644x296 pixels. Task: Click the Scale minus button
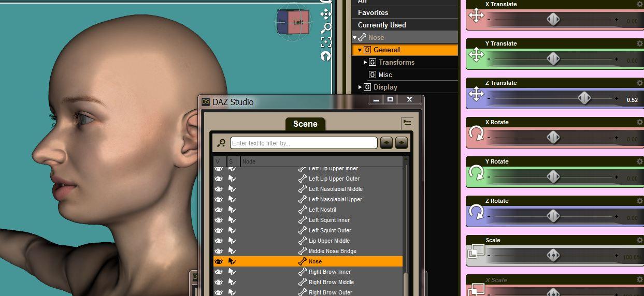[x=489, y=256]
